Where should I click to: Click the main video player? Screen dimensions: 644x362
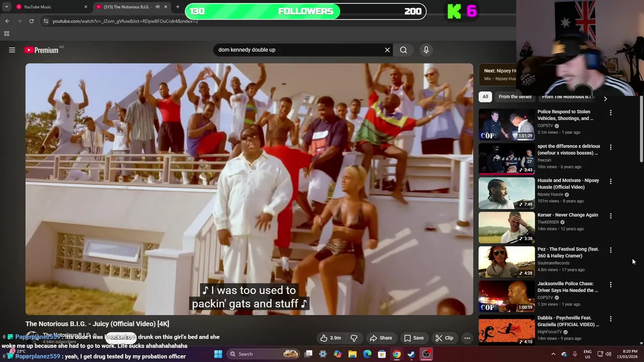pyautogui.click(x=249, y=189)
